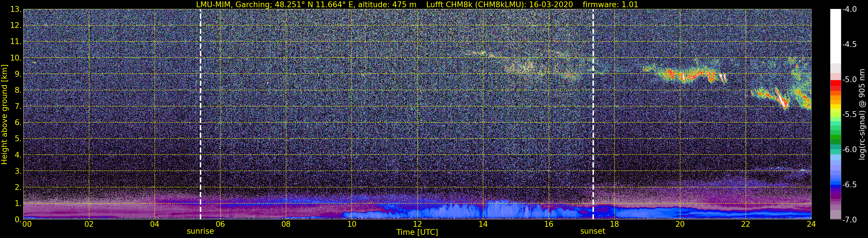Click the time axis tick label 02

pyautogui.click(x=89, y=224)
